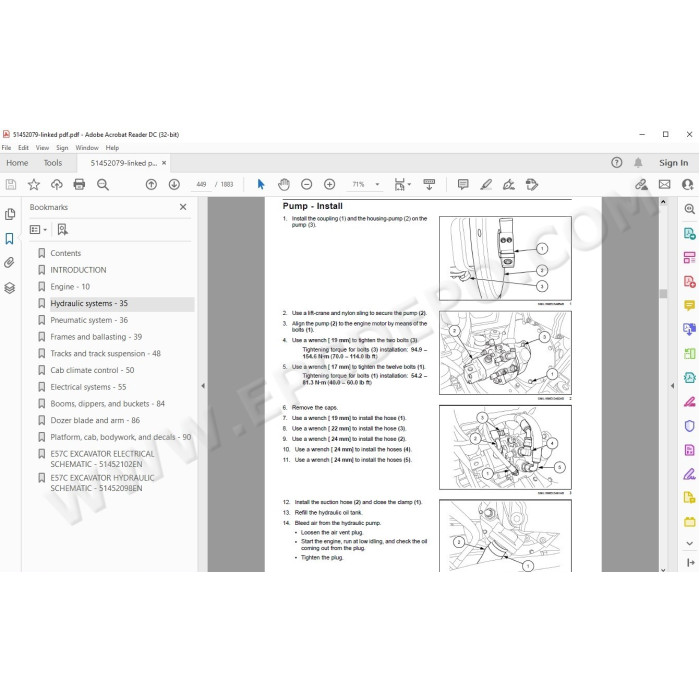Click the scrolling mode keyboard icon

click(x=429, y=184)
